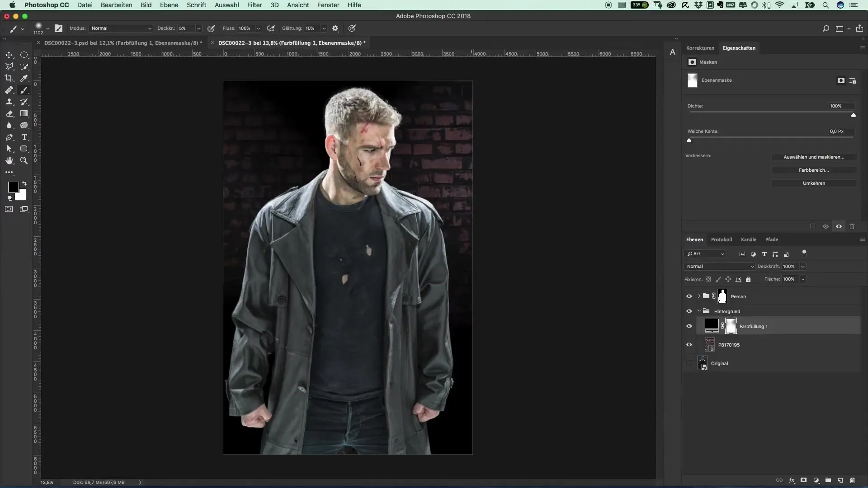
Task: Open the Filter menu
Action: coord(255,5)
